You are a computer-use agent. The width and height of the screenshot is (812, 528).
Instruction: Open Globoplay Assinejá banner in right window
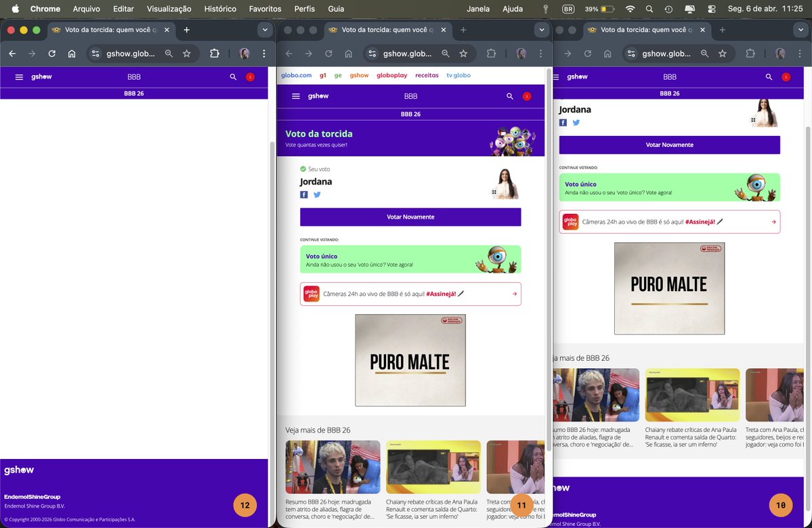[670, 222]
